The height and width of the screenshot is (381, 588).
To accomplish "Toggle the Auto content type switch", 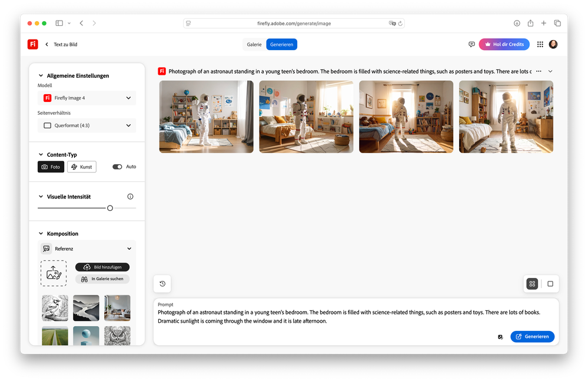I will pyautogui.click(x=117, y=167).
